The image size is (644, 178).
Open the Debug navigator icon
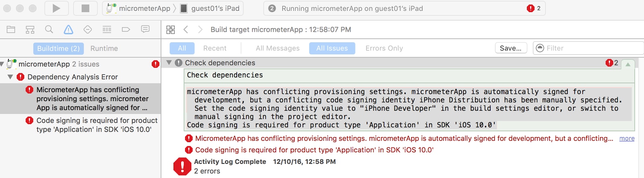point(107,29)
